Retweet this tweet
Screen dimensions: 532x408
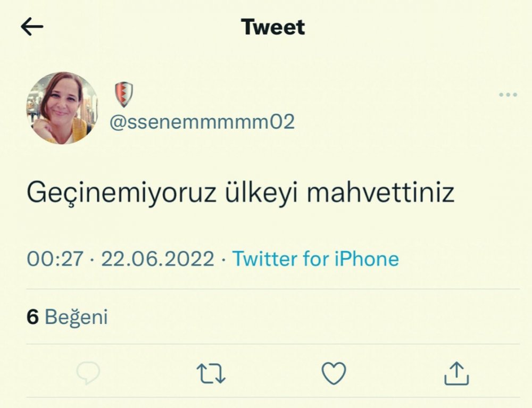click(211, 373)
